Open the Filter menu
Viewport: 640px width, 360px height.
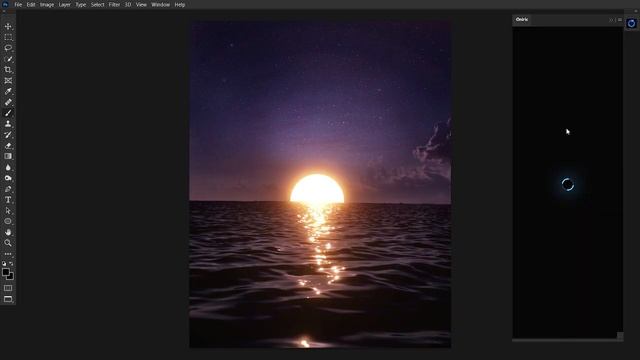click(x=114, y=5)
